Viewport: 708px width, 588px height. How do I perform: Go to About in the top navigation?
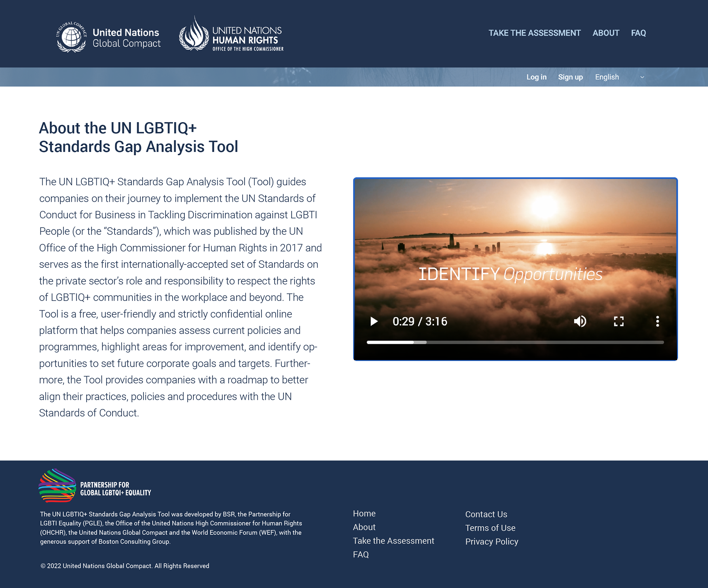click(606, 33)
